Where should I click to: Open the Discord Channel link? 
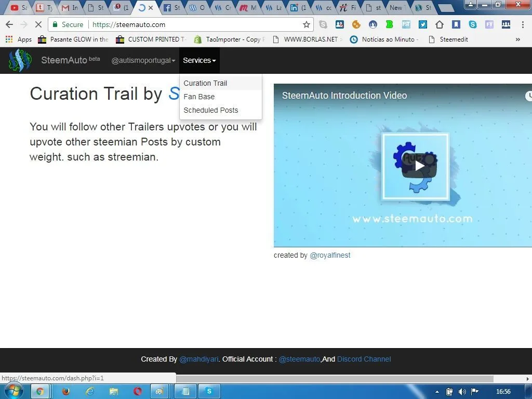[x=364, y=359]
